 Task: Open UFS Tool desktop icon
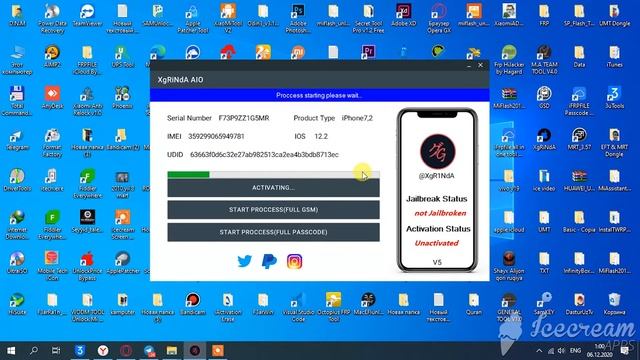(x=122, y=57)
